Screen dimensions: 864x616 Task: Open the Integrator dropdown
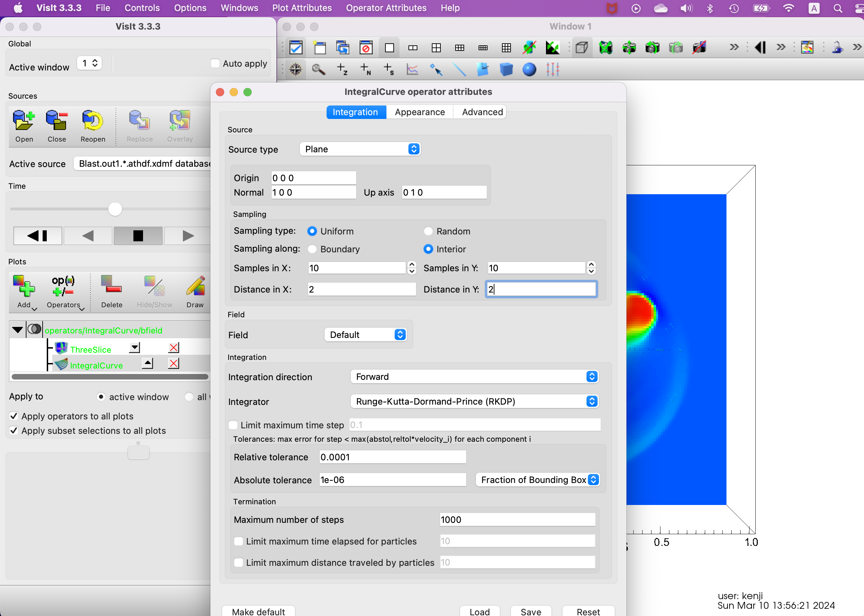click(x=474, y=401)
